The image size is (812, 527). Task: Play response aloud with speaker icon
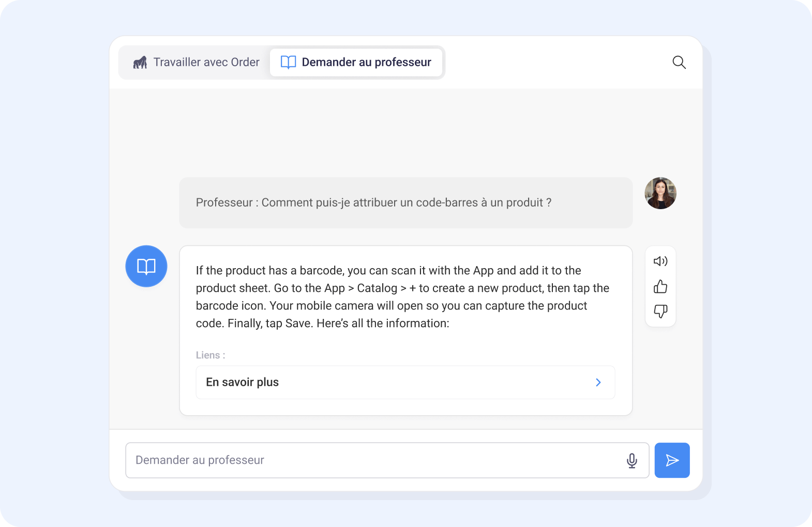tap(660, 261)
